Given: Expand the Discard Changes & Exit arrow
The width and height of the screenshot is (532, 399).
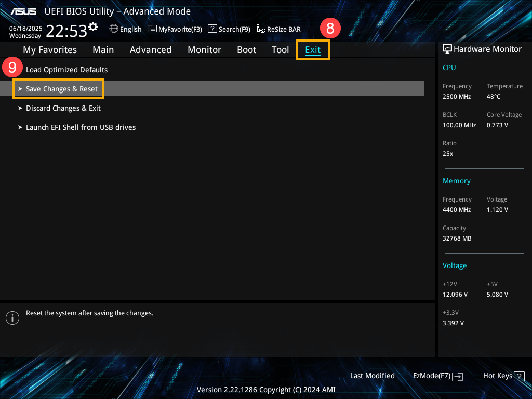Looking at the screenshot, I should [20, 108].
